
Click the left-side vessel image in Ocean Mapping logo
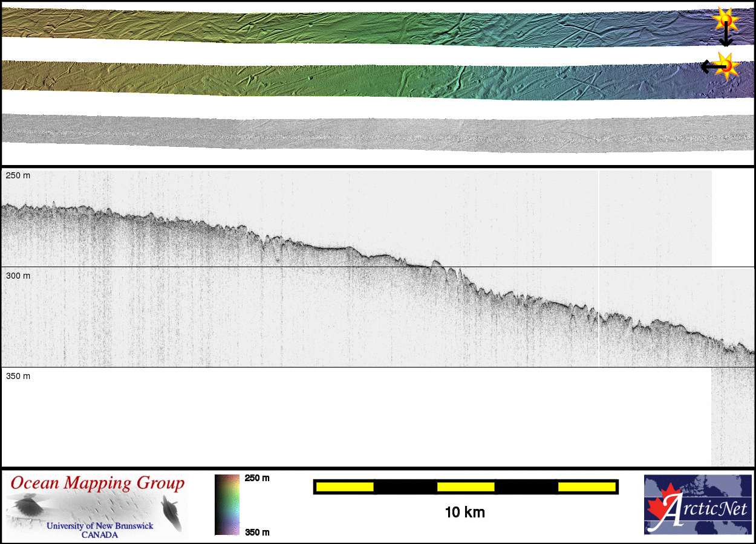(26, 505)
